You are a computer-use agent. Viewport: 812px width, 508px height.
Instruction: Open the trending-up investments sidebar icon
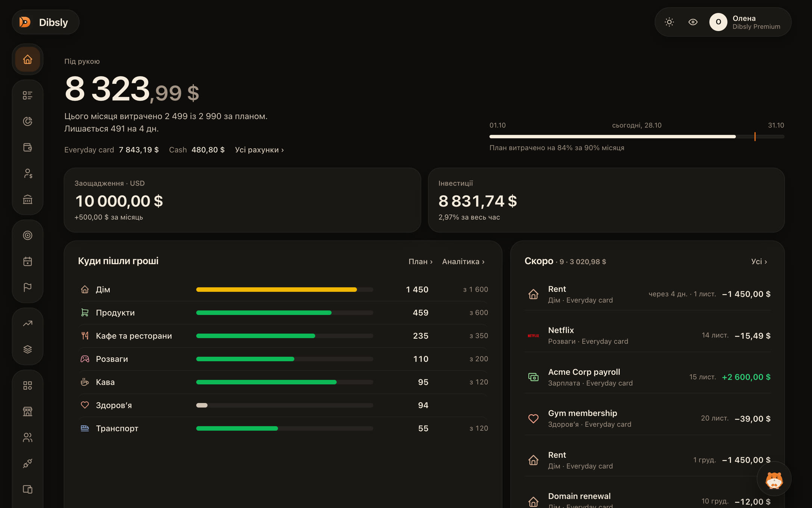[27, 324]
